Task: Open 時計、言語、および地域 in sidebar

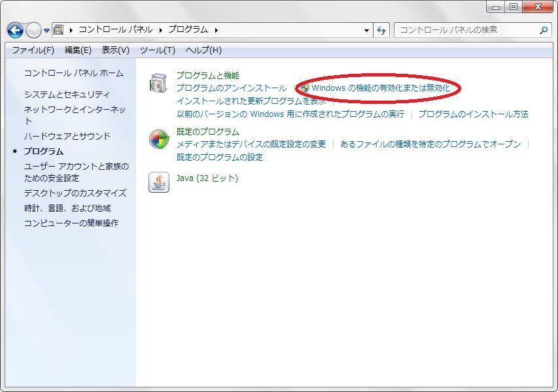Action: pos(67,208)
